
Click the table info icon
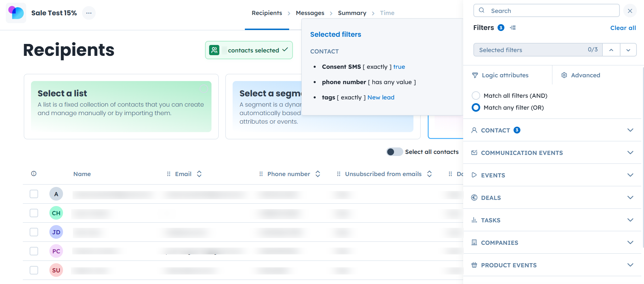tap(34, 174)
